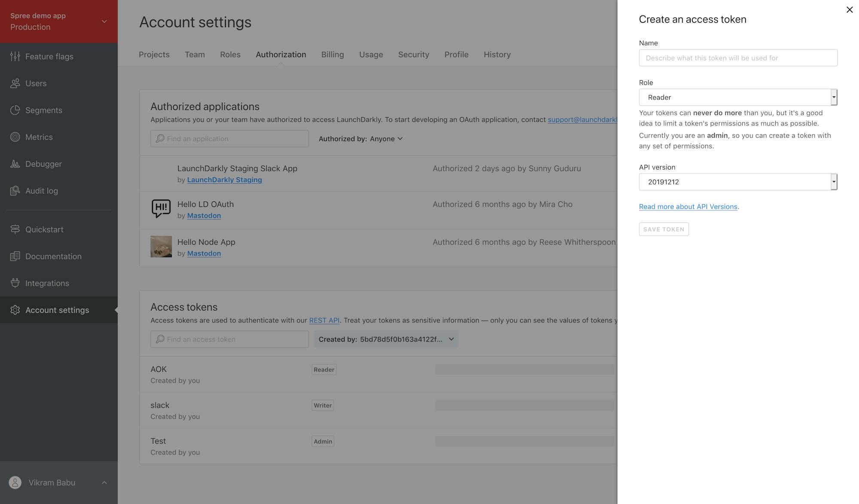The width and height of the screenshot is (859, 504).
Task: Click Read more about API Versions link
Action: click(x=688, y=206)
